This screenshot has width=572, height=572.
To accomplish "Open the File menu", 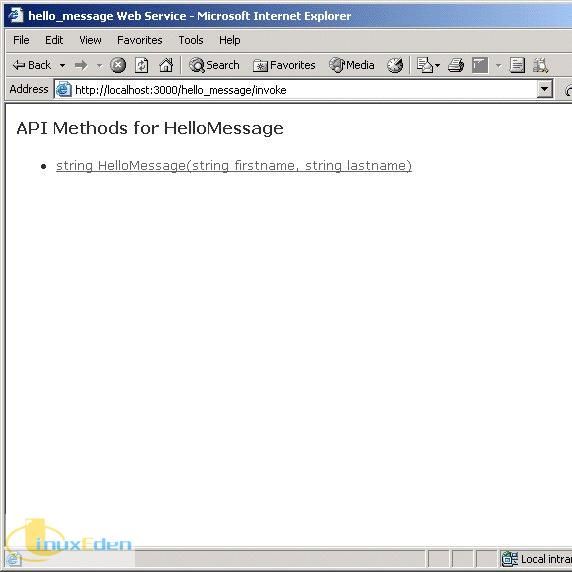I will pos(21,40).
